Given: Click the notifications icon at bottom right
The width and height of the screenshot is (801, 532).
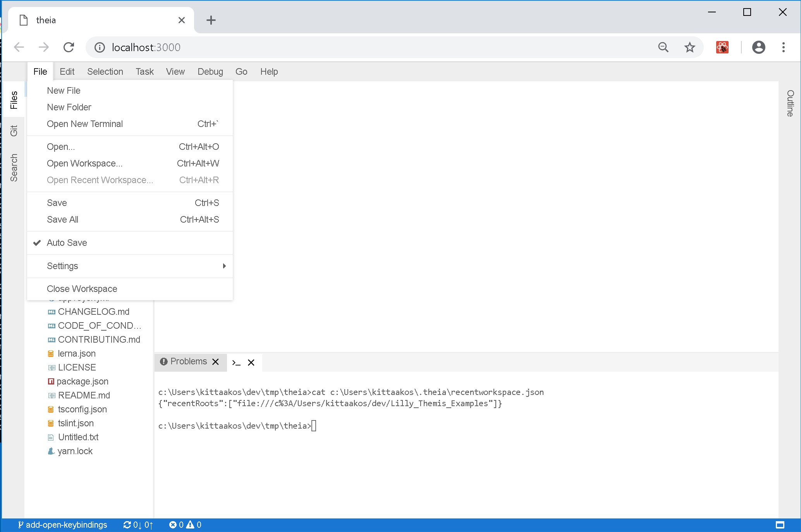Looking at the screenshot, I should [x=780, y=525].
